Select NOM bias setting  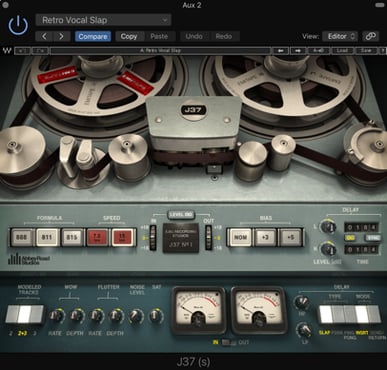click(x=240, y=237)
